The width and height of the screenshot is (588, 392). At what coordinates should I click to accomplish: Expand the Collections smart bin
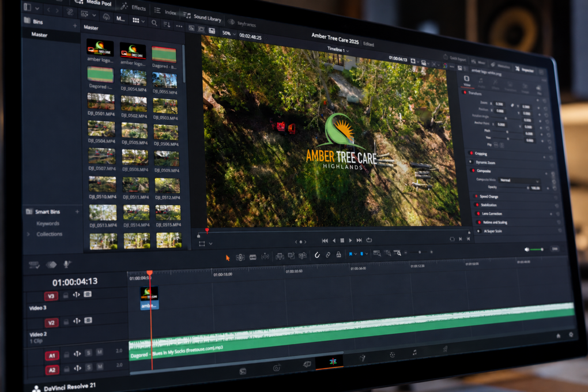pyautogui.click(x=28, y=234)
